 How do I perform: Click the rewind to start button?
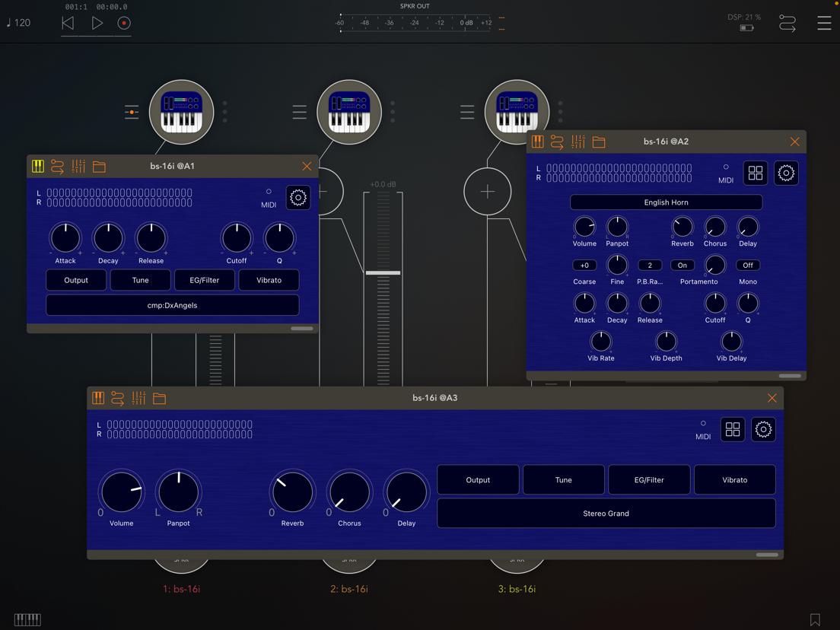coord(68,23)
